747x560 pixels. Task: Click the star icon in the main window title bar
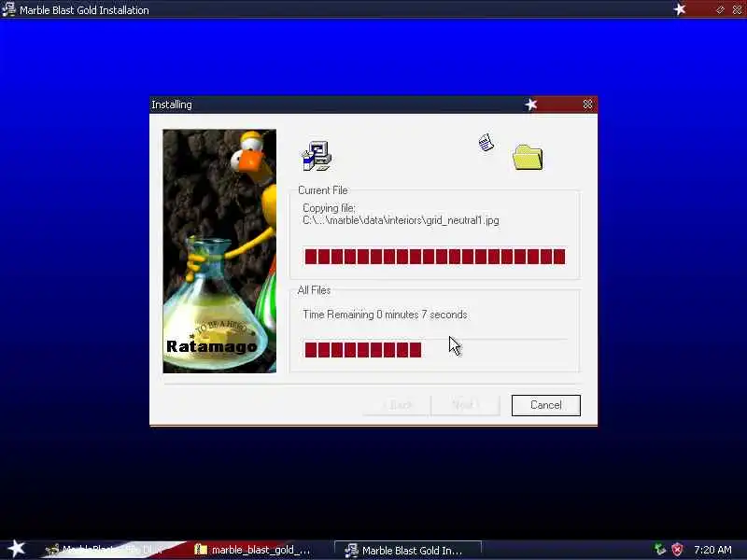point(680,9)
